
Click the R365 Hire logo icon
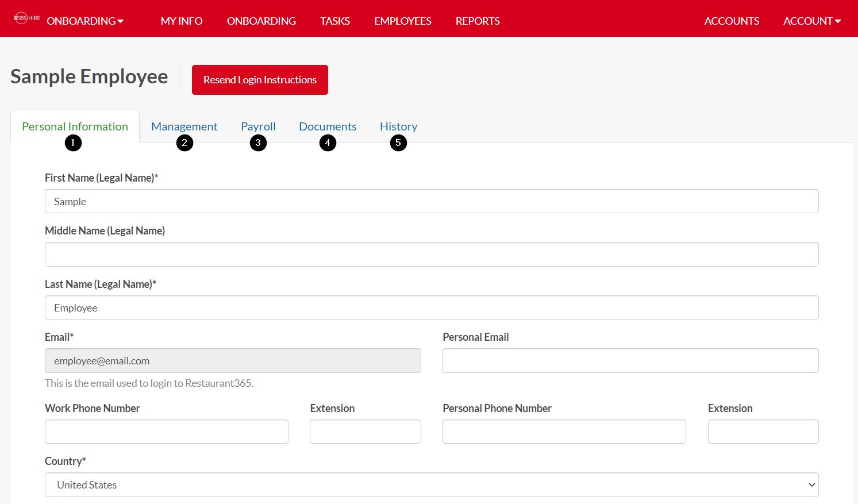(27, 18)
